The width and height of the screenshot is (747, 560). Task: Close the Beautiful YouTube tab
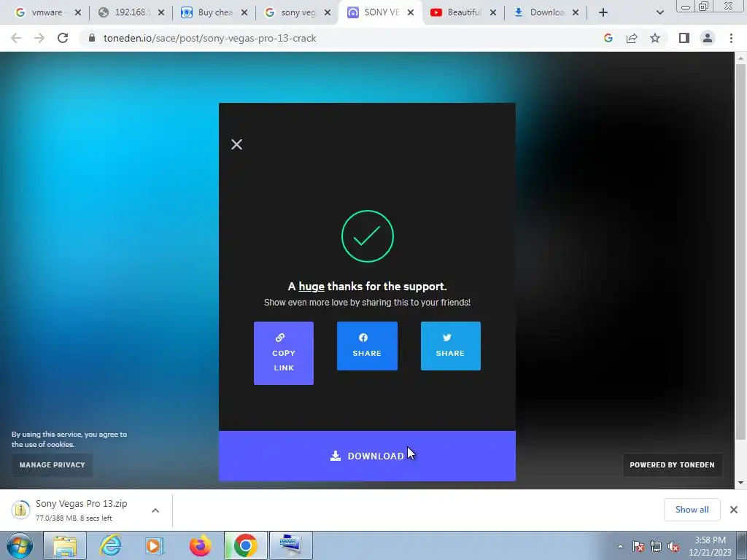(493, 13)
